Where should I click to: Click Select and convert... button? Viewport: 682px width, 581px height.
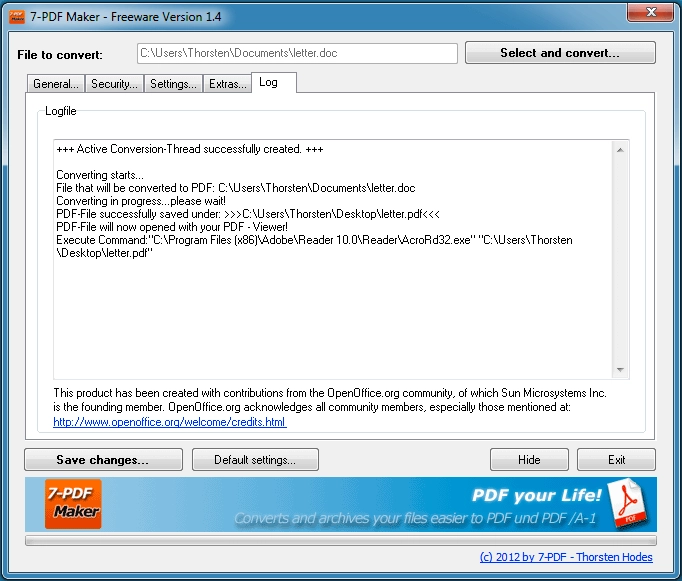[x=560, y=53]
